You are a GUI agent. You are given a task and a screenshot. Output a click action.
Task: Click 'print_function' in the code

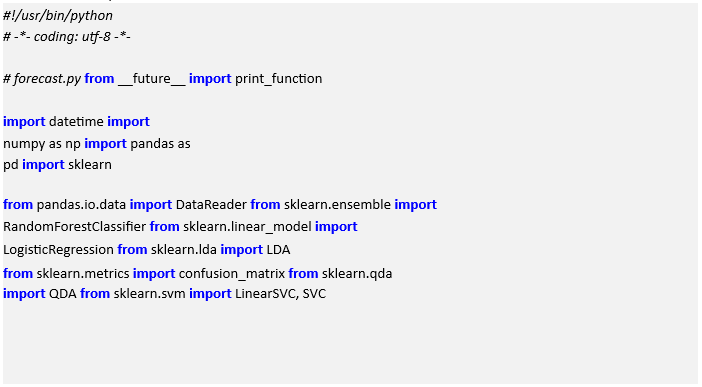(x=278, y=79)
